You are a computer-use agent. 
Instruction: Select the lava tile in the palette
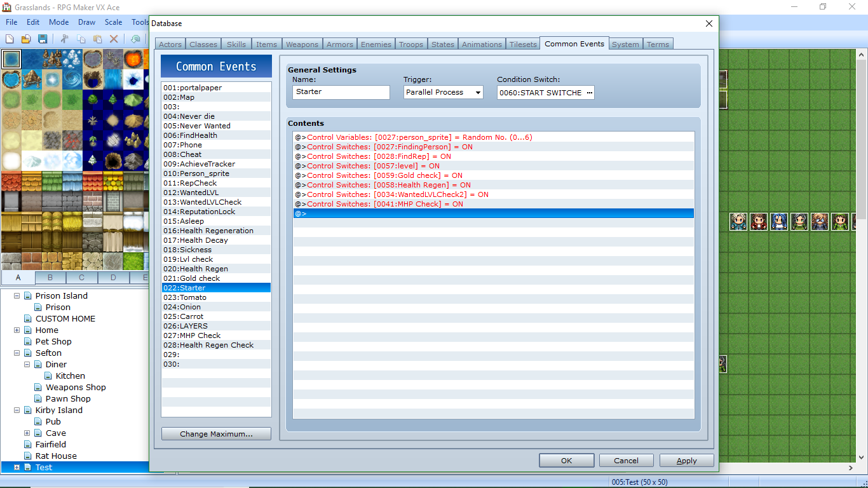tap(133, 59)
